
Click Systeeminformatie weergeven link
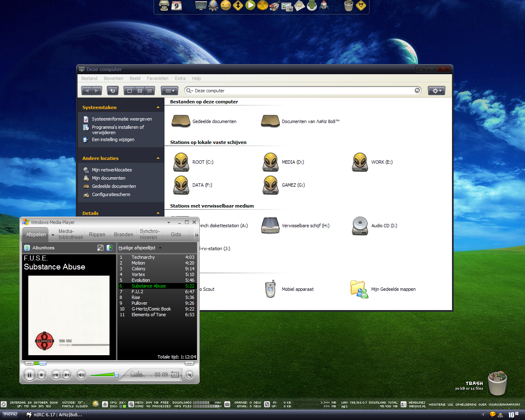(122, 119)
